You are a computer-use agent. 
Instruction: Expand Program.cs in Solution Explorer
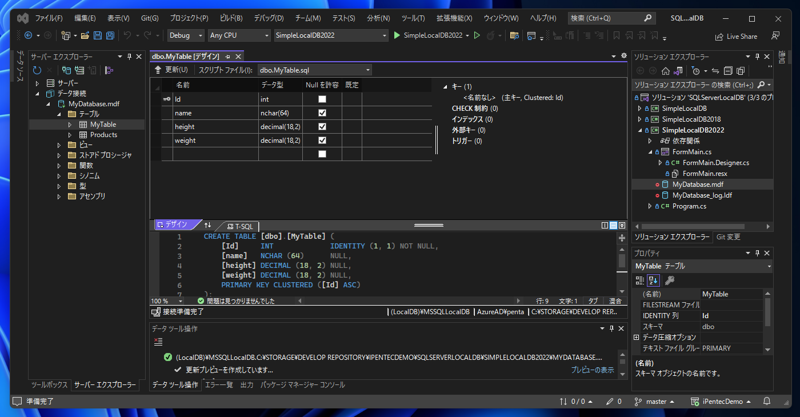click(649, 206)
